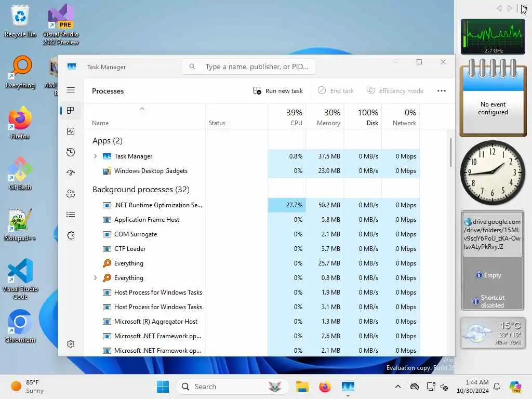532x399 pixels.
Task: Open the notifications bell on taskbar
Action: point(497,387)
